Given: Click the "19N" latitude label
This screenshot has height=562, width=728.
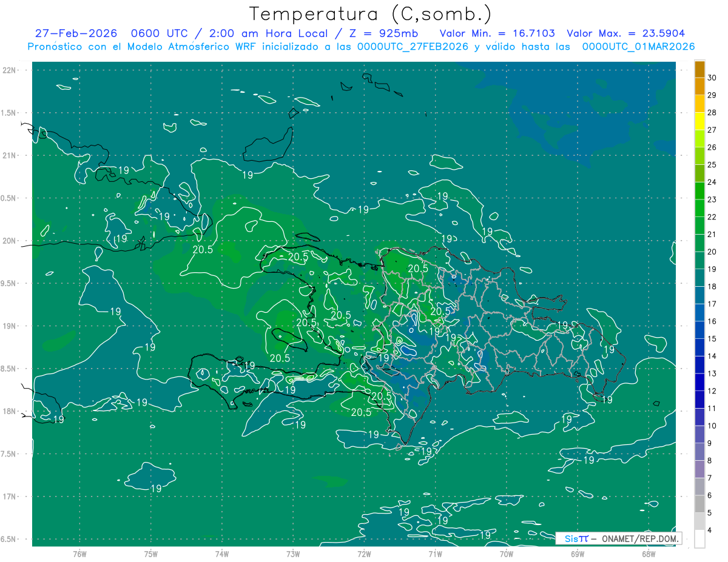Looking at the screenshot, I should pos(10,326).
